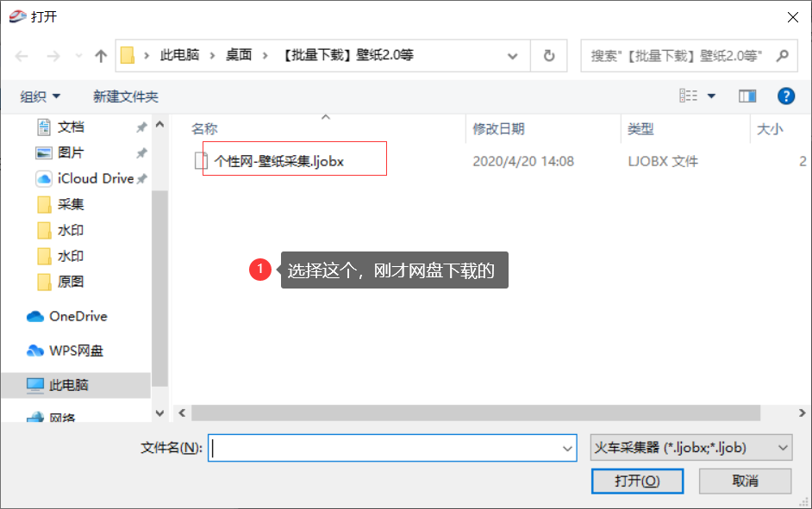Screen dimensions: 812x509
Task: Click the OneDrive cloud icon
Action: point(34,316)
